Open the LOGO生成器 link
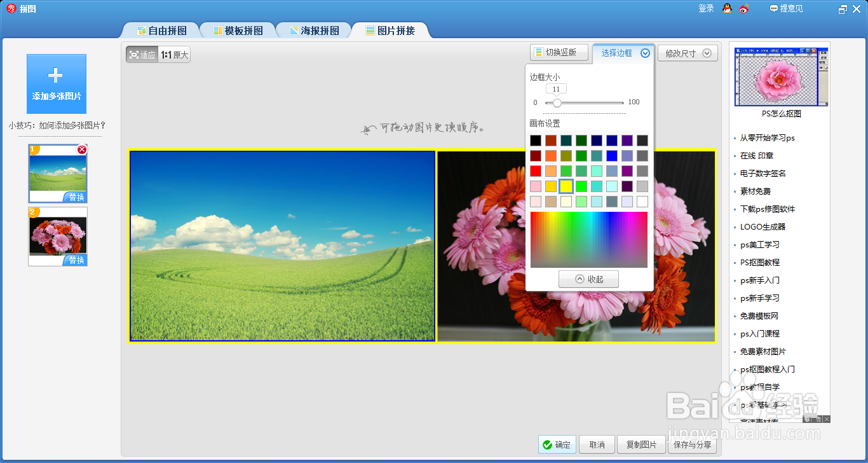Viewport: 868px width, 463px height. [763, 227]
